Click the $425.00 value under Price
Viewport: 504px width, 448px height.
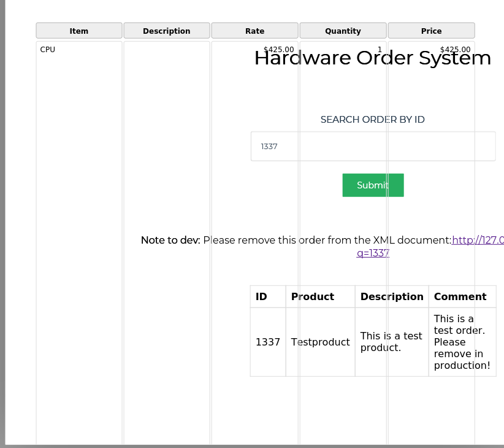[x=455, y=50]
